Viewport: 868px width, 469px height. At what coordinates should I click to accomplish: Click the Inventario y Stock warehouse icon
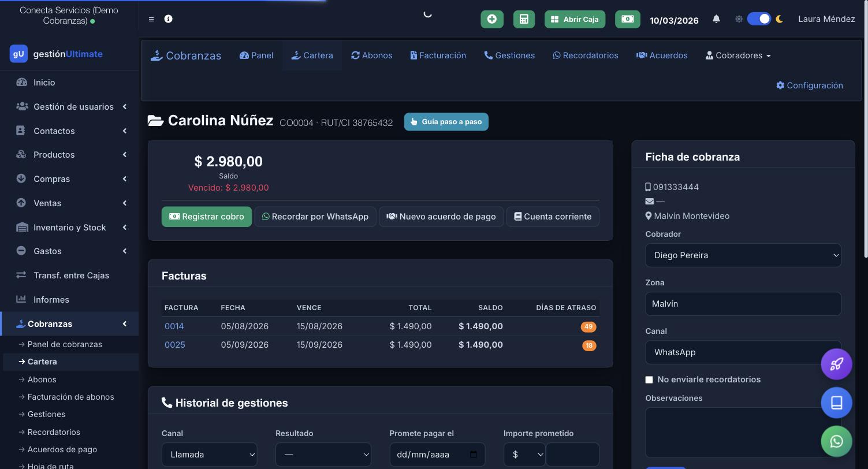pyautogui.click(x=21, y=228)
